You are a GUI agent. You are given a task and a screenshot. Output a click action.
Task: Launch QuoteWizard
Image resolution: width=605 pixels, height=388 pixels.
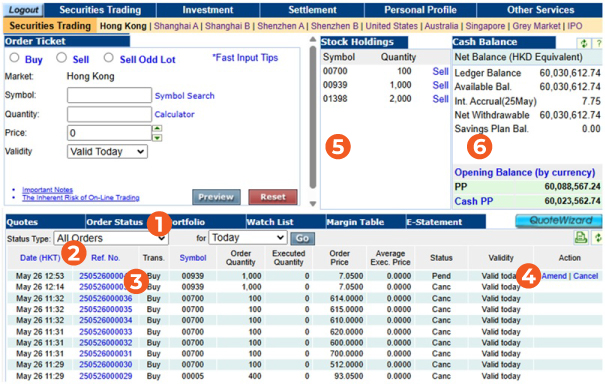click(559, 221)
